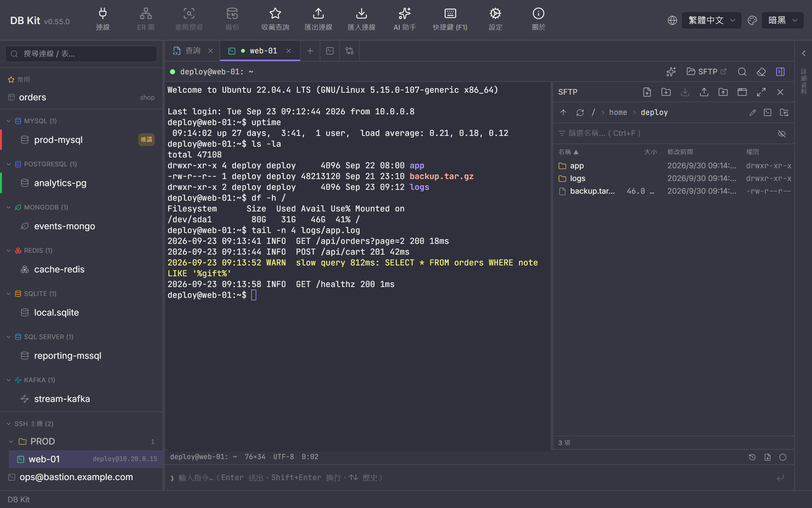Add a new tab with plus button
The width and height of the screenshot is (812, 508).
click(310, 51)
